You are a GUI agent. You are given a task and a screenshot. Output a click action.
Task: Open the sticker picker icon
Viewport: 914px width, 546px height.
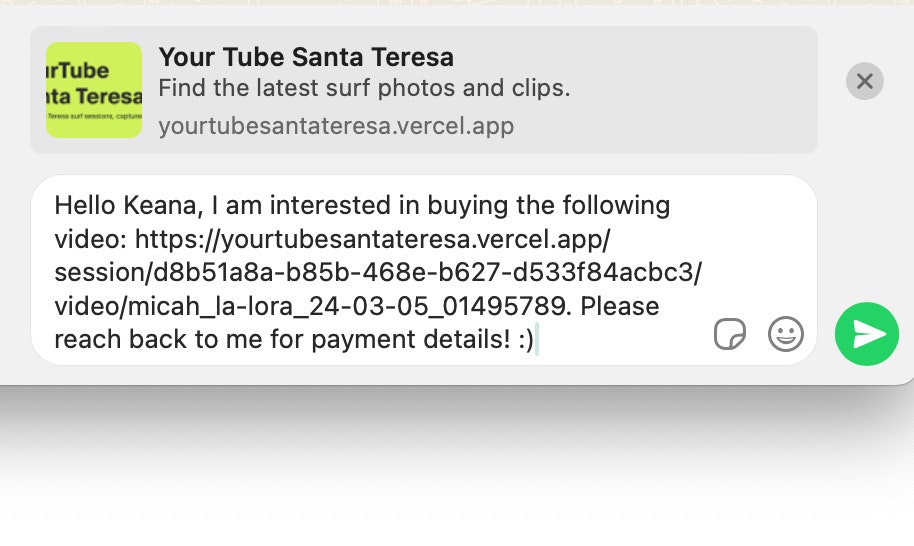click(x=730, y=334)
